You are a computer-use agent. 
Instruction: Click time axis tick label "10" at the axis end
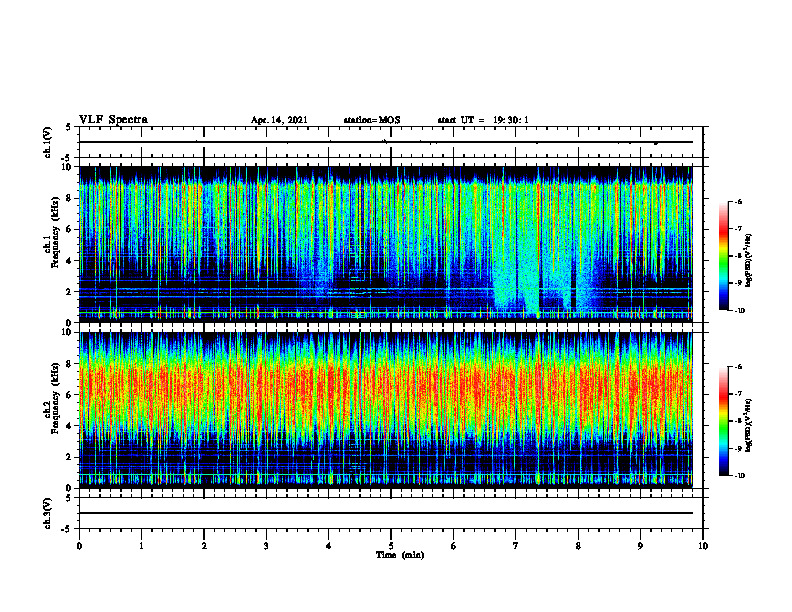[703, 546]
